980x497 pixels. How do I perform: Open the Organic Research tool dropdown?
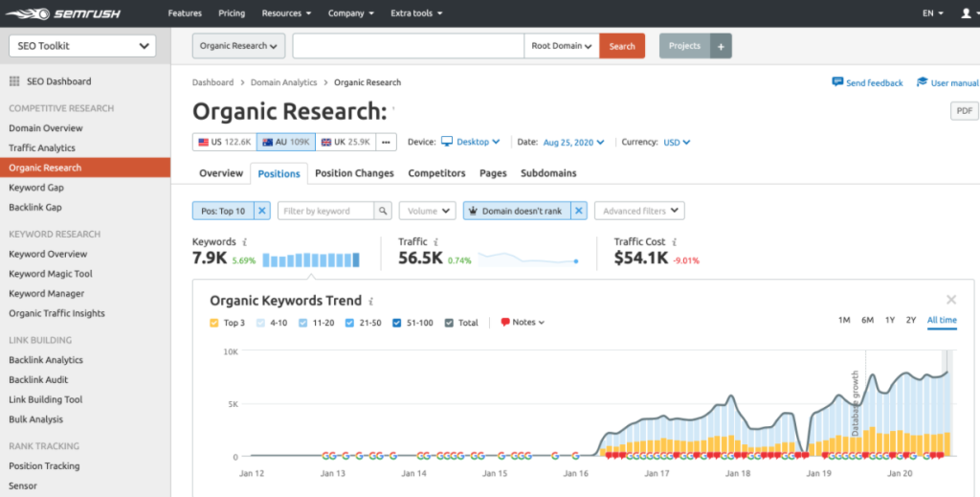[238, 46]
